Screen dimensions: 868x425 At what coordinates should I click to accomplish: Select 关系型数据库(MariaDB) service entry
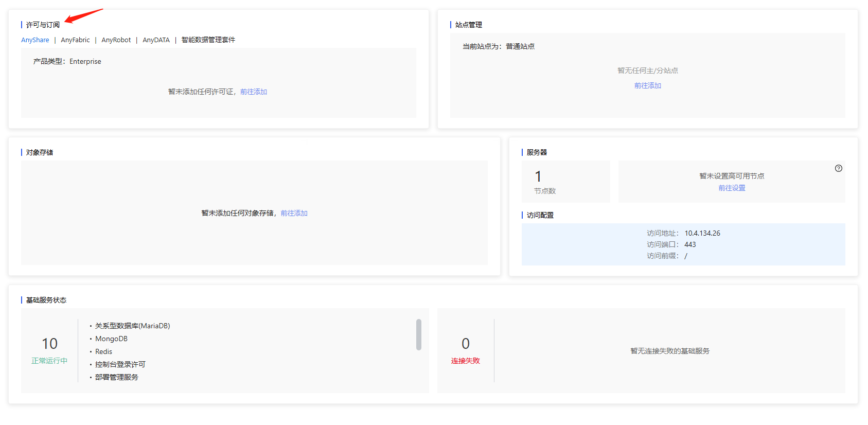133,326
